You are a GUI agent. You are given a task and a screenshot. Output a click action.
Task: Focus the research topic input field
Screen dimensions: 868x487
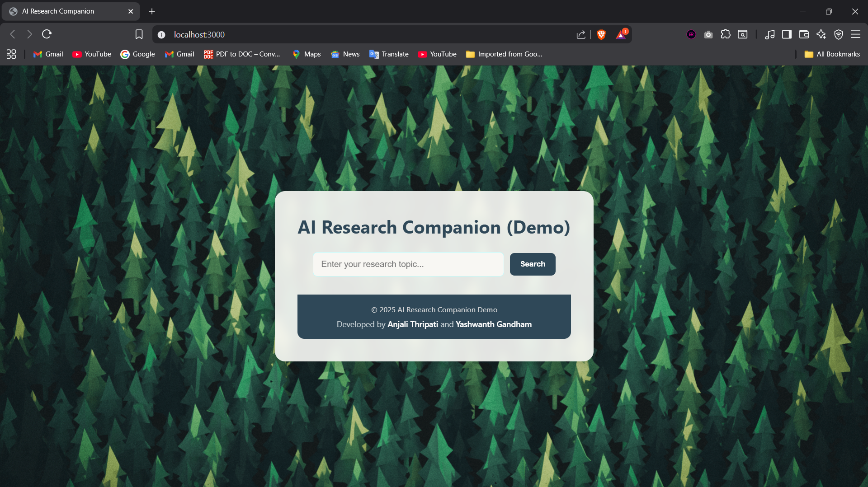point(408,264)
